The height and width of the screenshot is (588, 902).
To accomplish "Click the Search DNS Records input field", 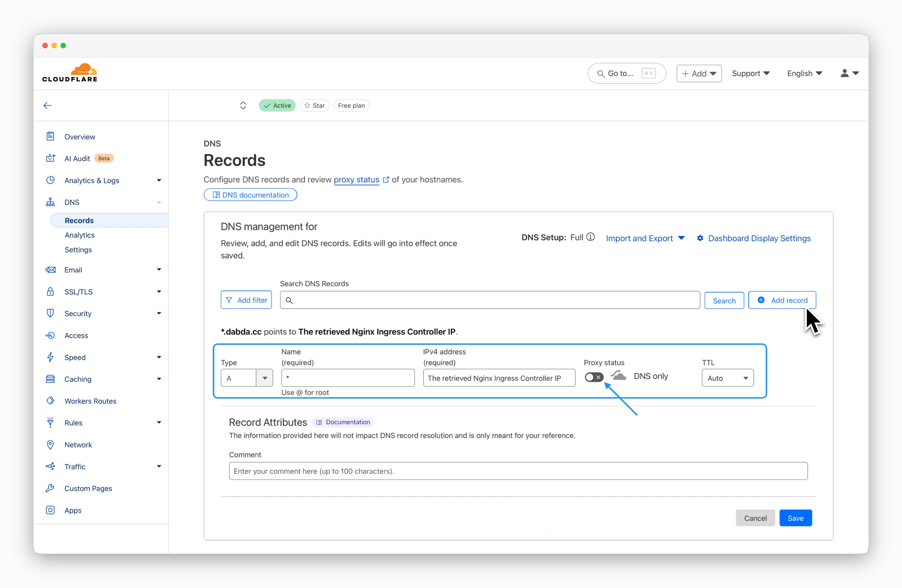I will coord(490,300).
